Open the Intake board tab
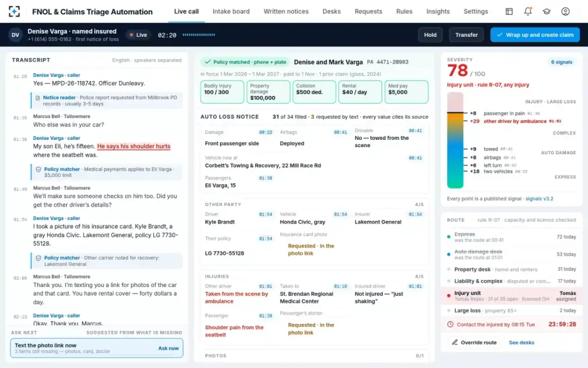 (x=231, y=11)
